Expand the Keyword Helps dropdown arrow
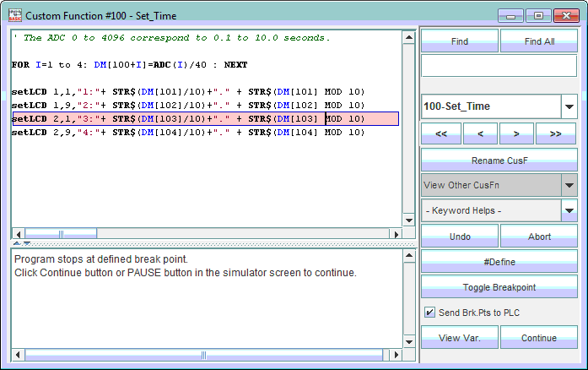 pos(569,210)
